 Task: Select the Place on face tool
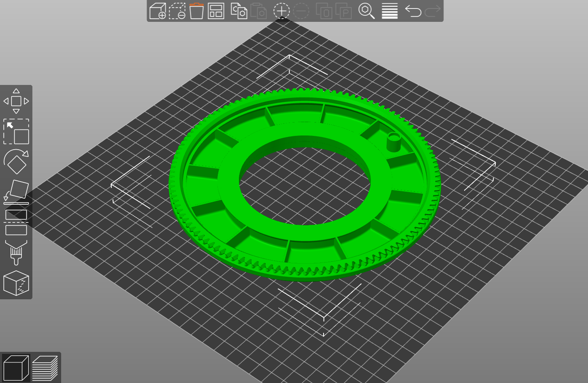[x=16, y=192]
